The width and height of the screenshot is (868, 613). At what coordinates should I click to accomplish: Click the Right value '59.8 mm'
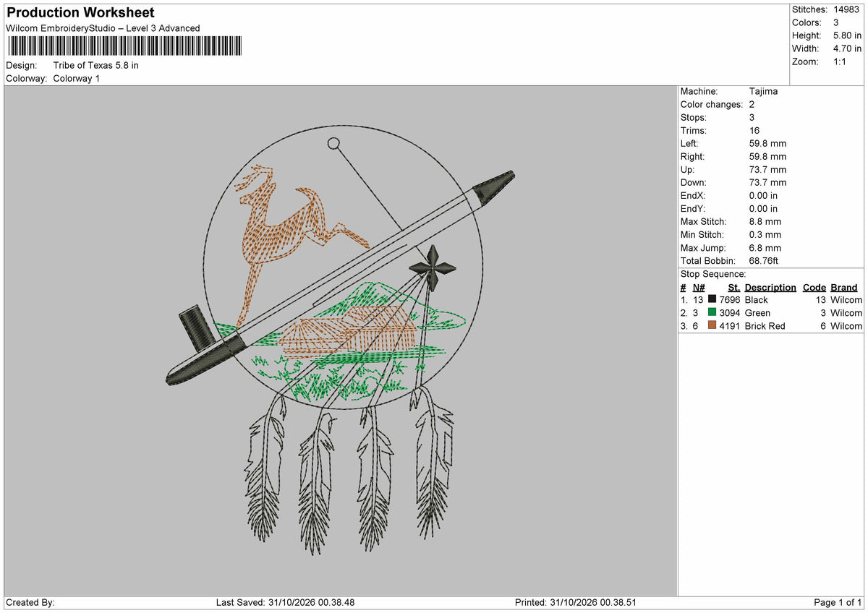coord(767,156)
